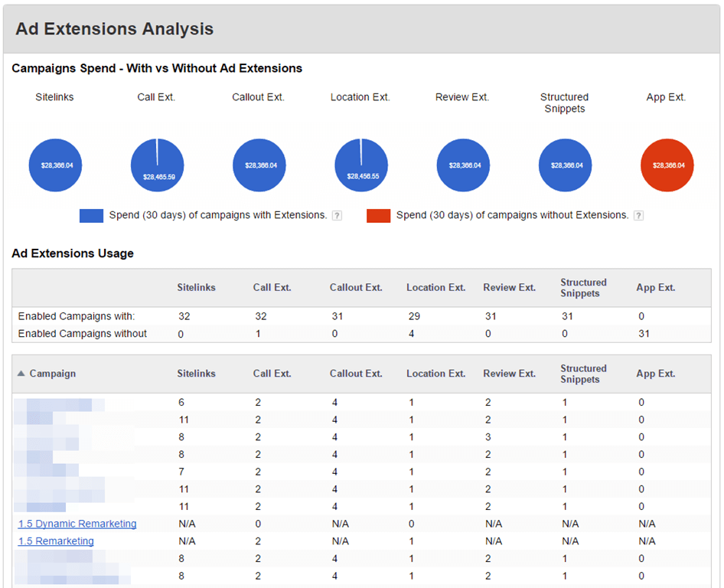
Task: Select the red App Ext. pie chart
Action: (667, 165)
